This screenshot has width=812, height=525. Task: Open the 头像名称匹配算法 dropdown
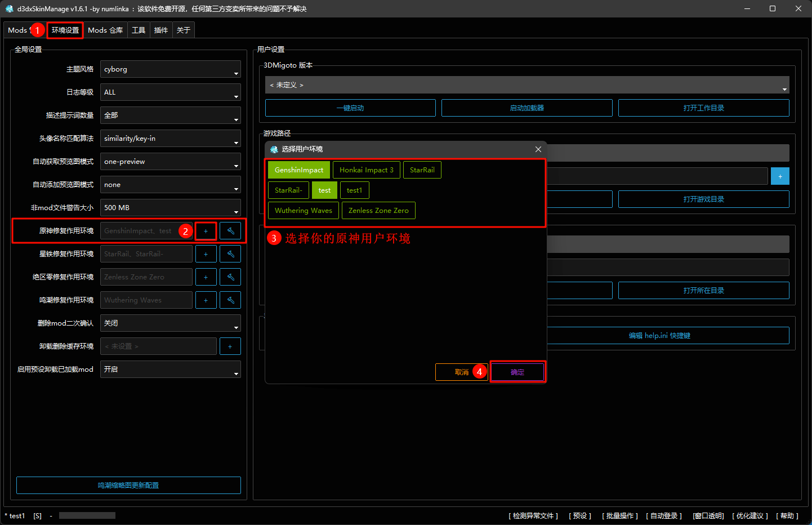tap(171, 138)
